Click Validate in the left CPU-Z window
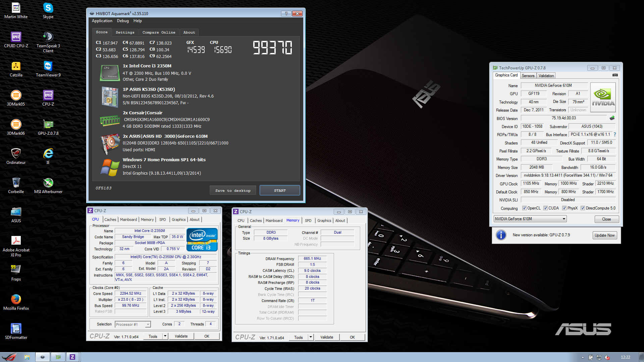Image resolution: width=644 pixels, height=362 pixels. (x=181, y=336)
